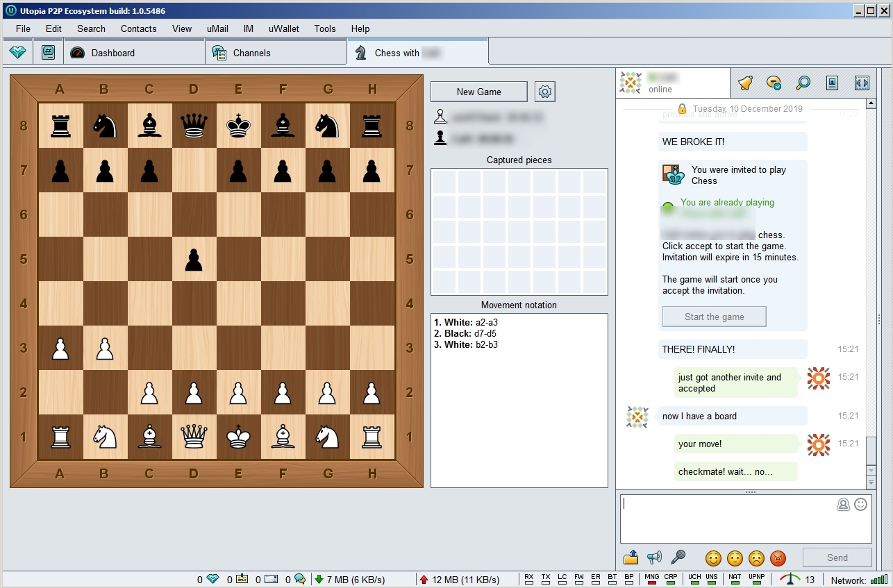893x588 pixels.
Task: Open the emoji picker in the message box
Action: point(861,505)
